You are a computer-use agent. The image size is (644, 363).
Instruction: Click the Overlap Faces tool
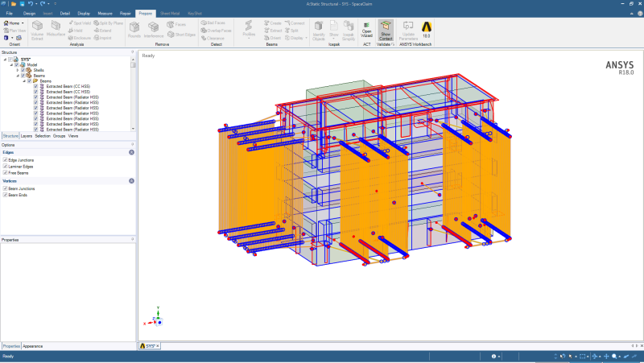(216, 31)
